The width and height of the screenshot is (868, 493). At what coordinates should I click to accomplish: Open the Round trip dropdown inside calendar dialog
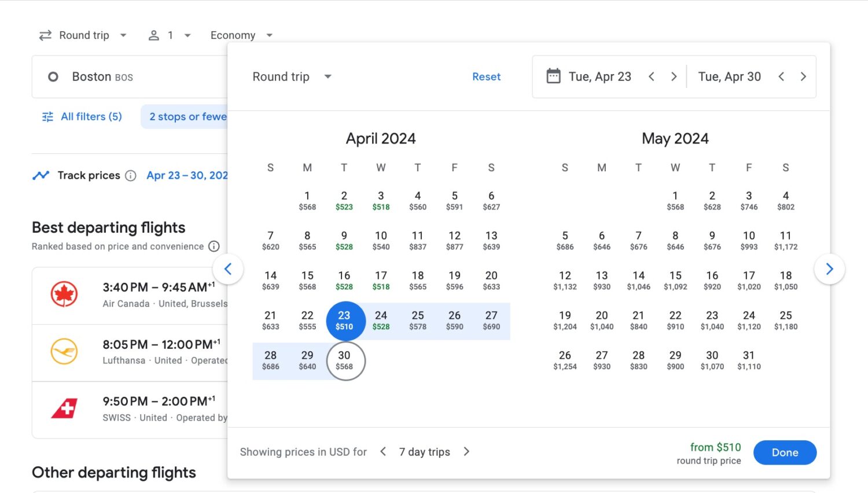[292, 76]
